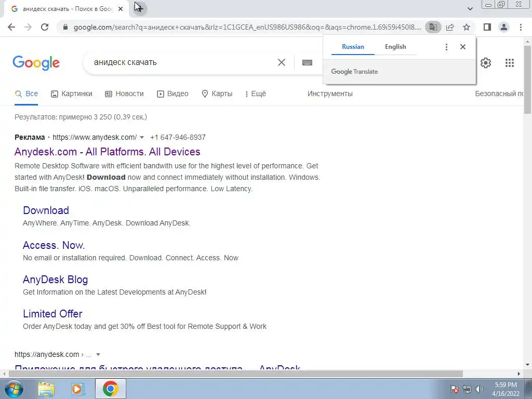Click the vertical scrollbar thumb
532x399 pixels.
[x=527, y=79]
